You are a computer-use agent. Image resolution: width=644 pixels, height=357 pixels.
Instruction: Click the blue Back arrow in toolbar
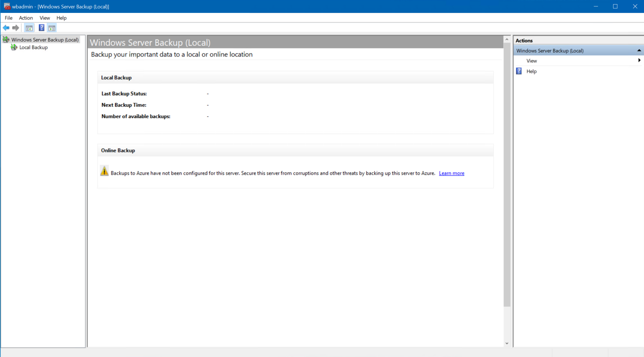tap(6, 28)
